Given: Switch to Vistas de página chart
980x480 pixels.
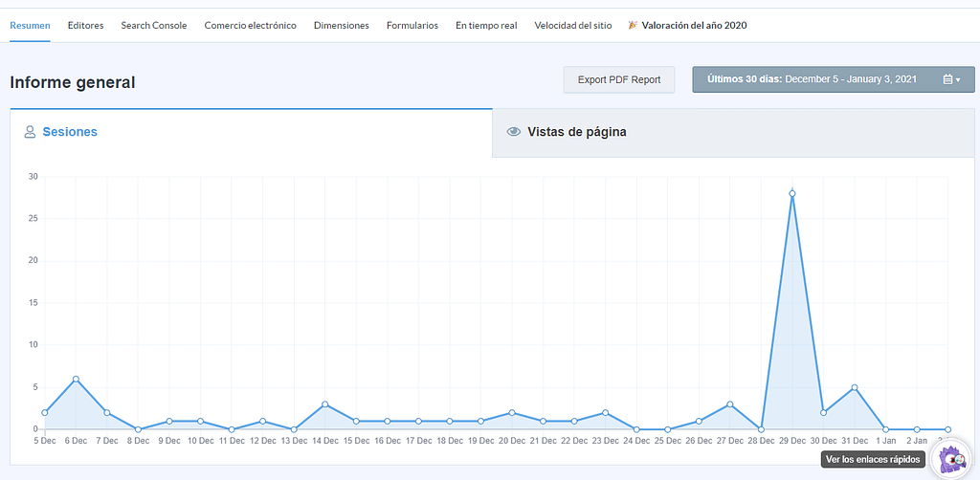Looking at the screenshot, I should coord(733,132).
